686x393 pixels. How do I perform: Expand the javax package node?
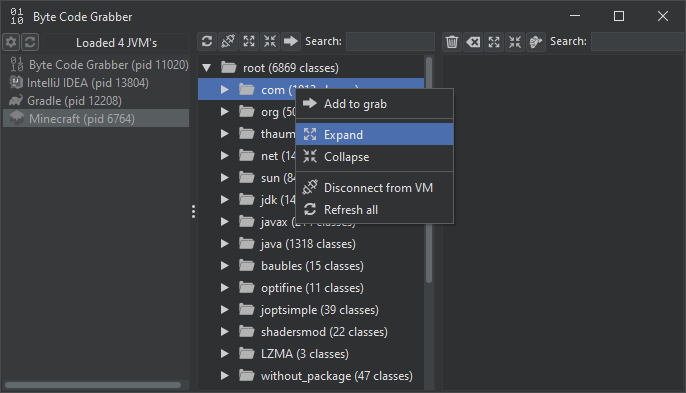(x=225, y=221)
